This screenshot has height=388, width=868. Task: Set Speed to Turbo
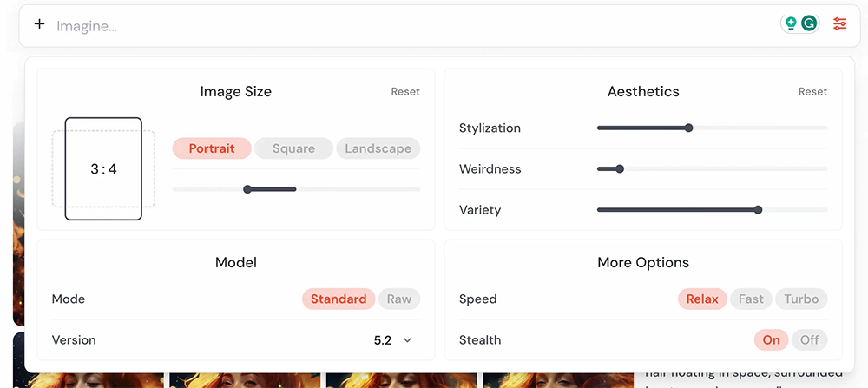801,299
